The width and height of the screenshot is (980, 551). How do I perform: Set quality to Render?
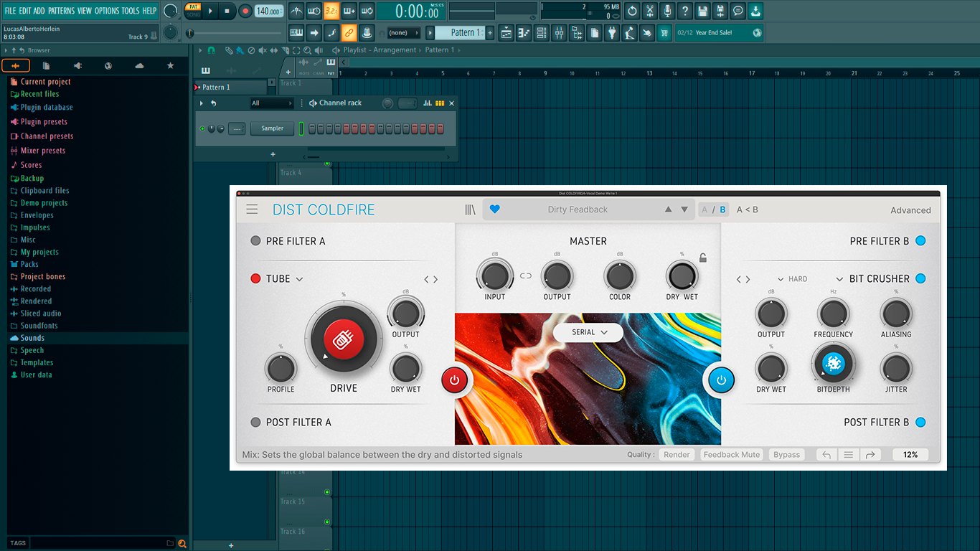coord(677,455)
